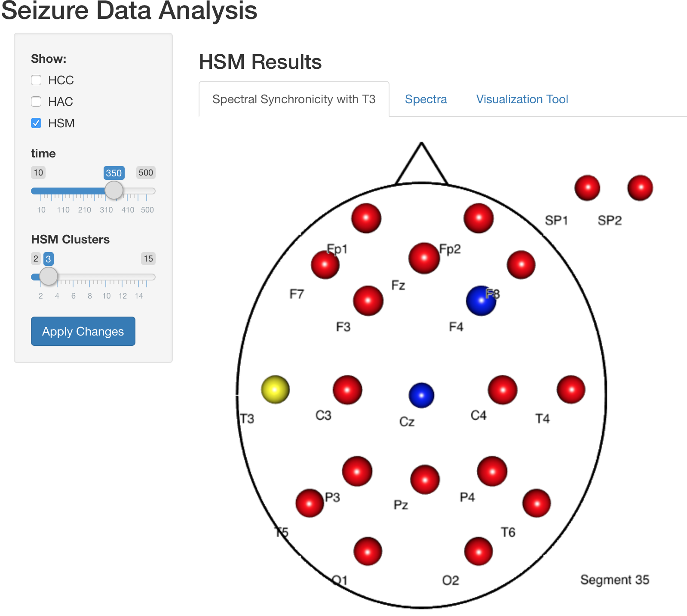Click the red SP2 electrode sphere
The width and height of the screenshot is (687, 616).
640,188
